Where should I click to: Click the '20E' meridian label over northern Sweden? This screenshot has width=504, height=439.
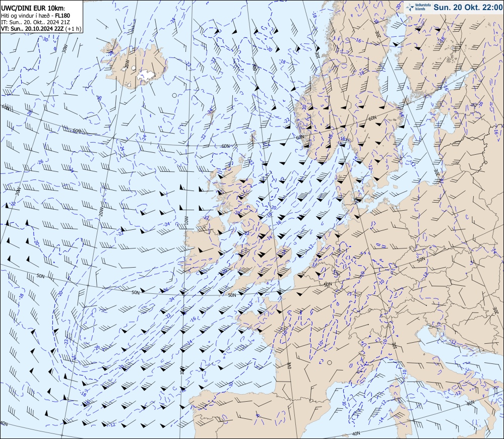point(379,35)
